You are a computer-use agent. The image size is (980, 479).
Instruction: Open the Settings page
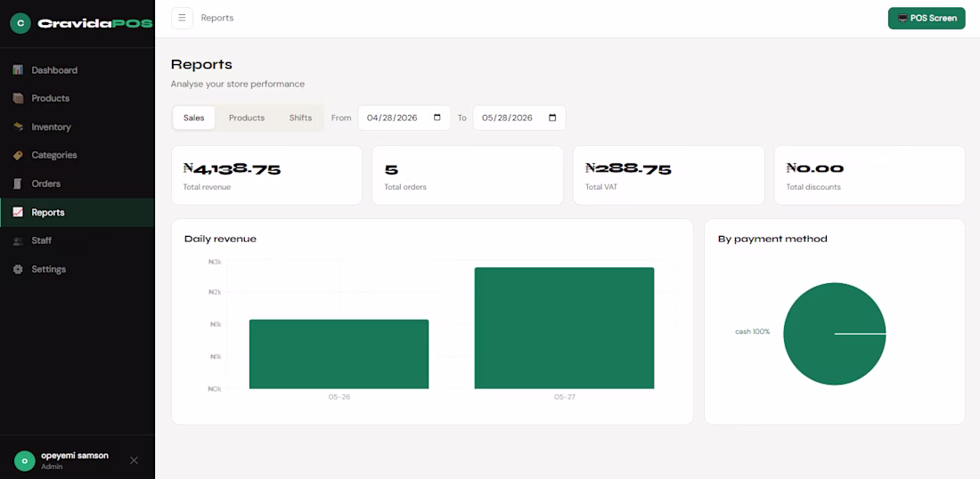tap(77, 269)
